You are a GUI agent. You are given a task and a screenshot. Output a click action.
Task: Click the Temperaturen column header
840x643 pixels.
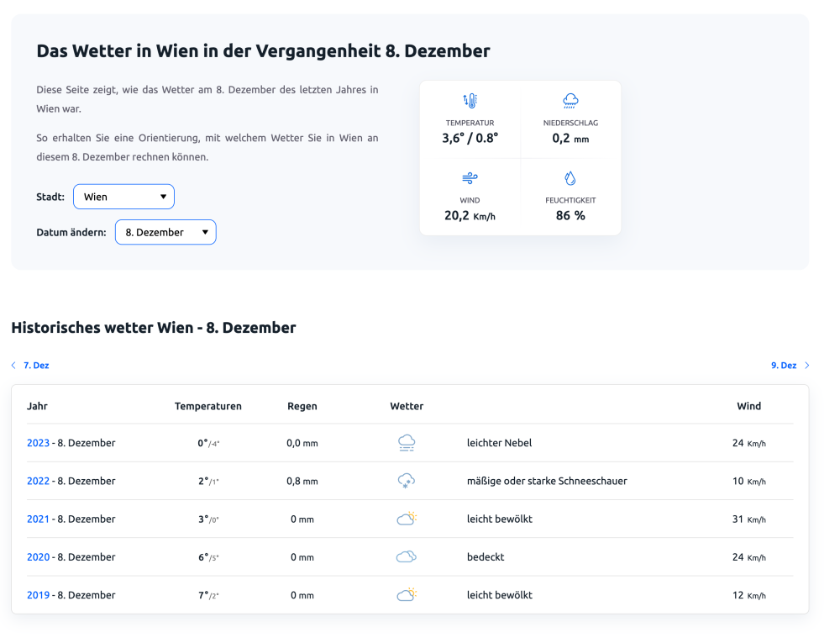pos(207,406)
